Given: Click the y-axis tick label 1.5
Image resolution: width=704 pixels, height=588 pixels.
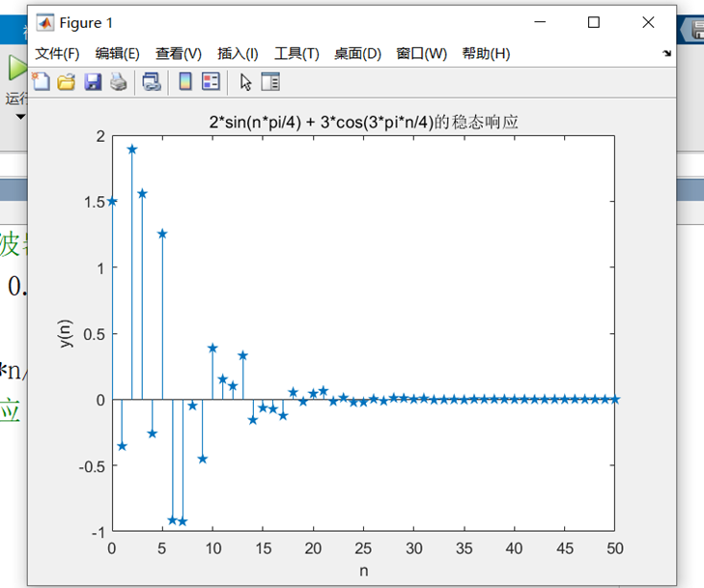Looking at the screenshot, I should tap(95, 202).
